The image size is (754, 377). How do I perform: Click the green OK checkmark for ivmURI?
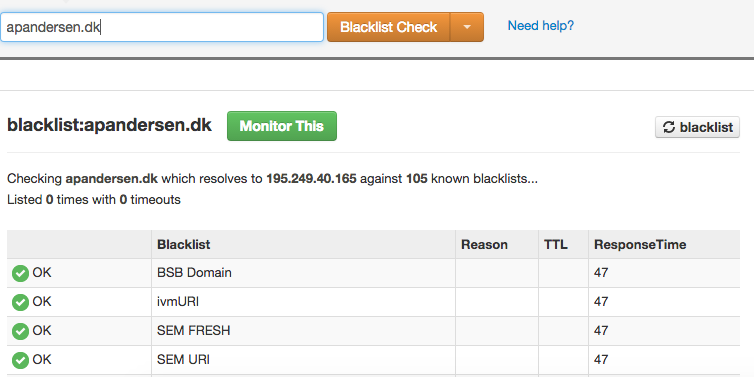(x=20, y=302)
